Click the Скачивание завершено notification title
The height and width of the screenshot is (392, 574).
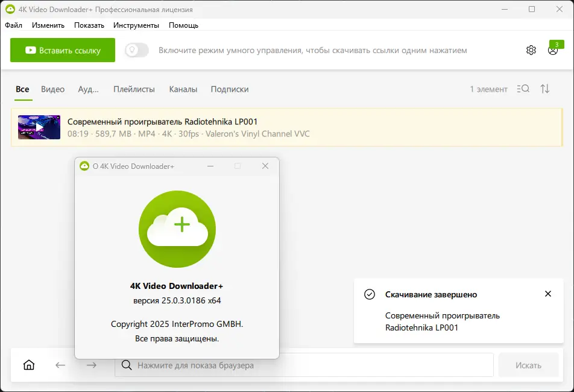431,294
